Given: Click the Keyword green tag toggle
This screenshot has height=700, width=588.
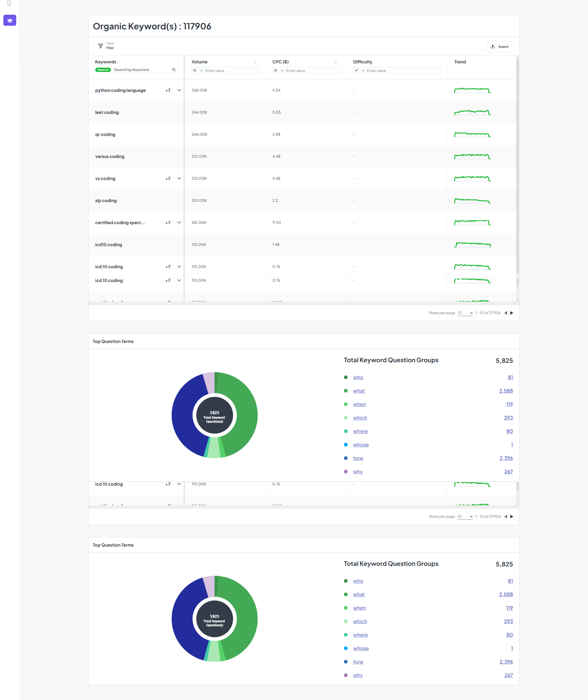Looking at the screenshot, I should [103, 70].
